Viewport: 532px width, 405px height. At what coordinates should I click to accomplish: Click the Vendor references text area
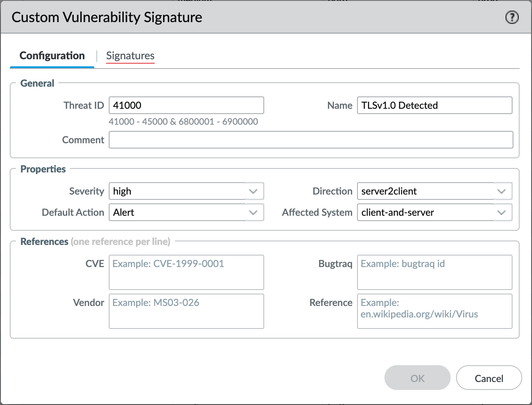[186, 311]
